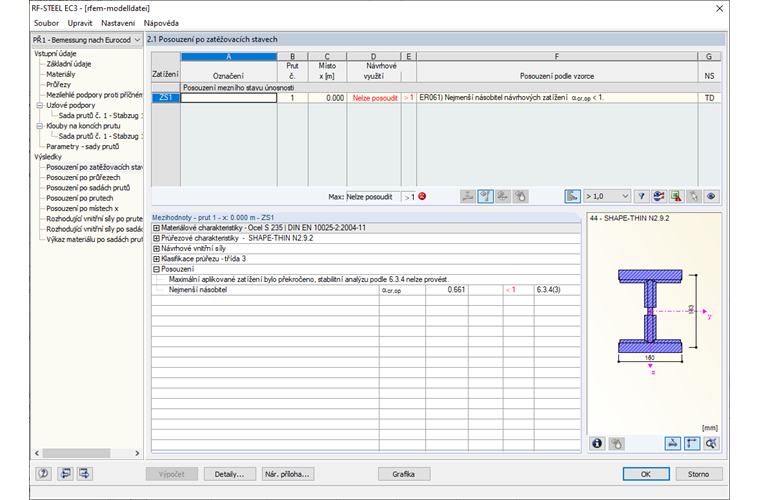Expand 'Klasifikace průřezu - třída 3' row
The width and height of the screenshot is (760, 500).
pos(157,259)
